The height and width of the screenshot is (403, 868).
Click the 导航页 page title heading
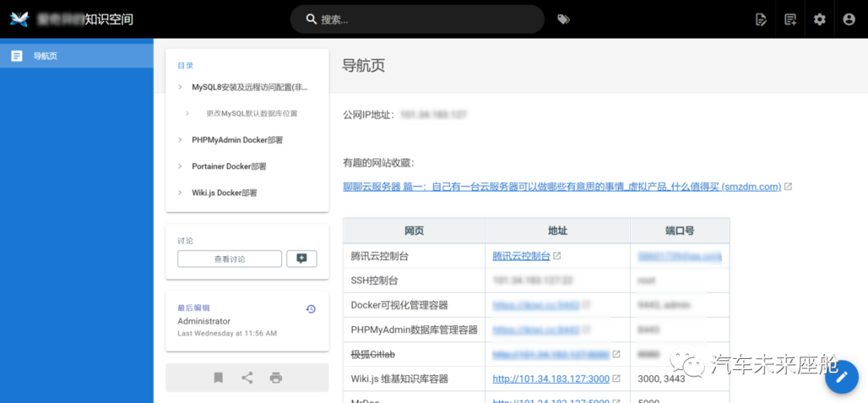pyautogui.click(x=364, y=66)
